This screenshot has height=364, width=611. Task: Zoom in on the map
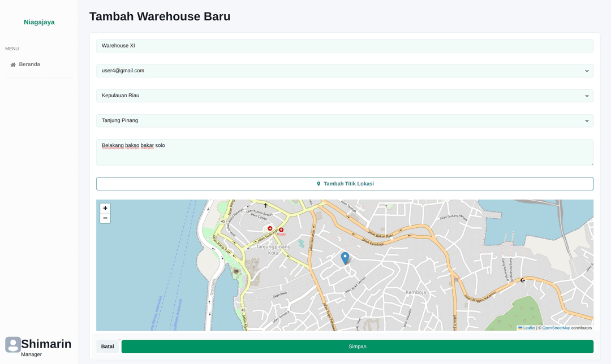point(105,209)
